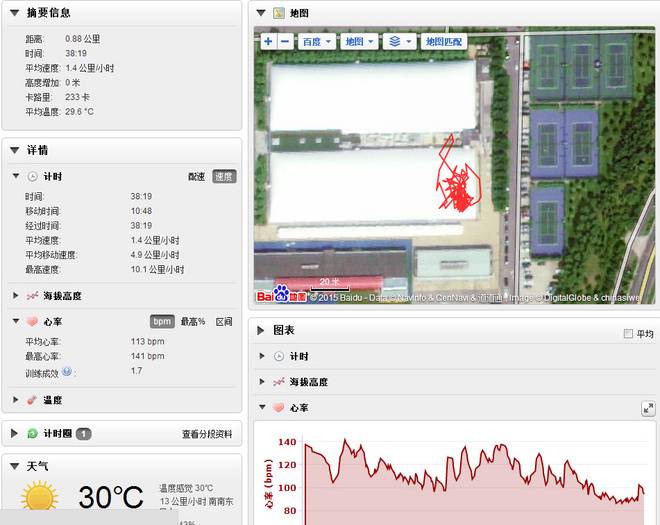Image resolution: width=660 pixels, height=525 pixels.
Task: Click the 地图匹配 button on the map
Action: 443,42
